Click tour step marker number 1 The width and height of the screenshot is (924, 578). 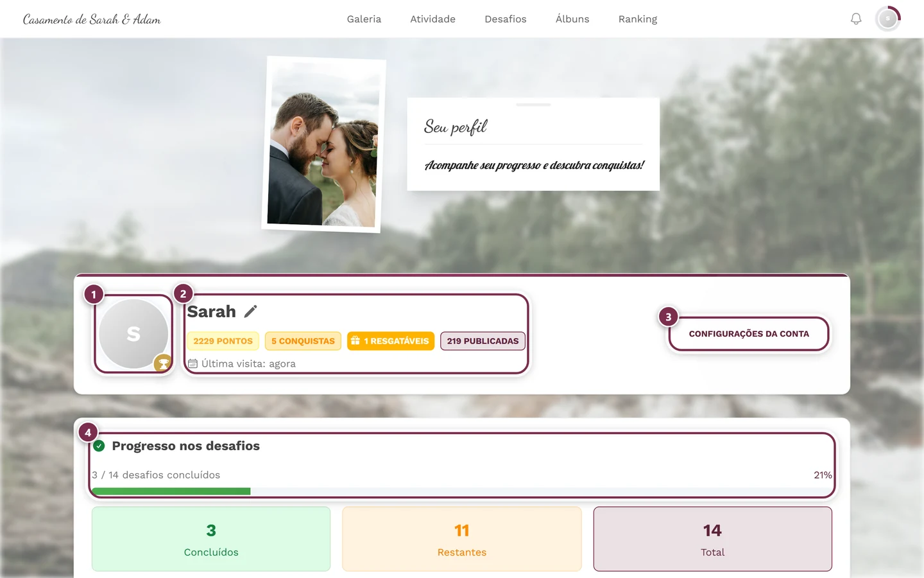coord(94,294)
